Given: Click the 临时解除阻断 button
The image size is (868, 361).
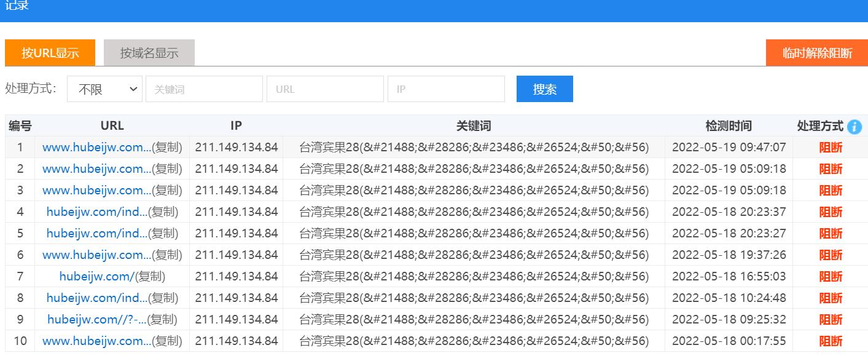Looking at the screenshot, I should [x=816, y=52].
